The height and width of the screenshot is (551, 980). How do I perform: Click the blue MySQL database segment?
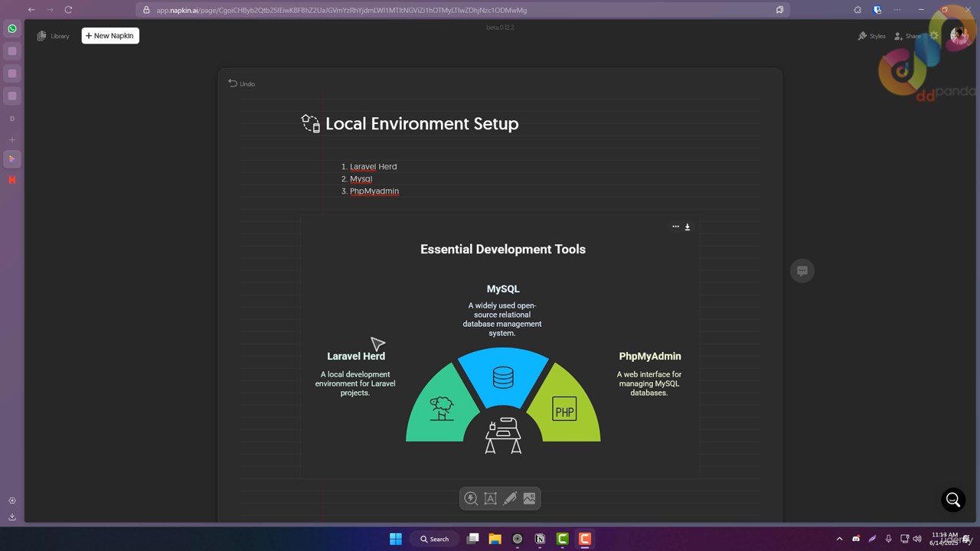click(503, 377)
